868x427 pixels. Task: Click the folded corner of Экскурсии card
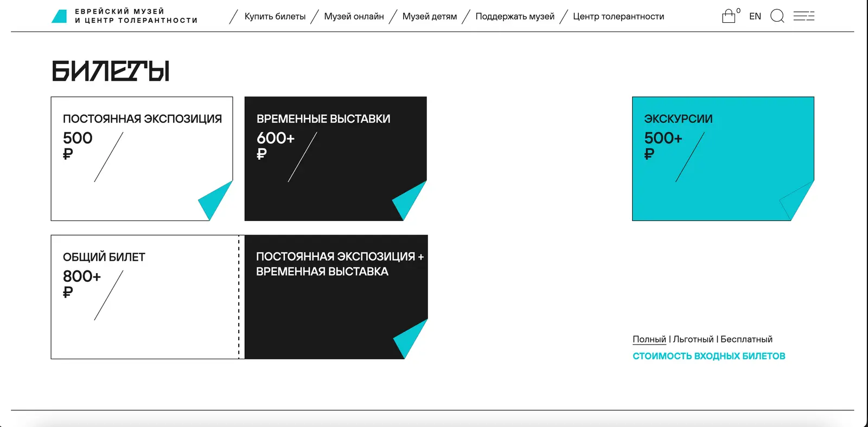(x=796, y=200)
